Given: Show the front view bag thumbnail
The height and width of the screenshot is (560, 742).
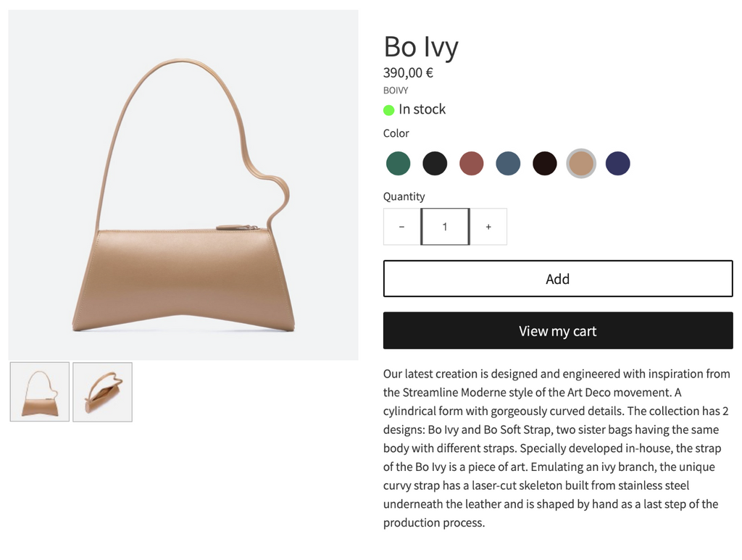Looking at the screenshot, I should 40,392.
